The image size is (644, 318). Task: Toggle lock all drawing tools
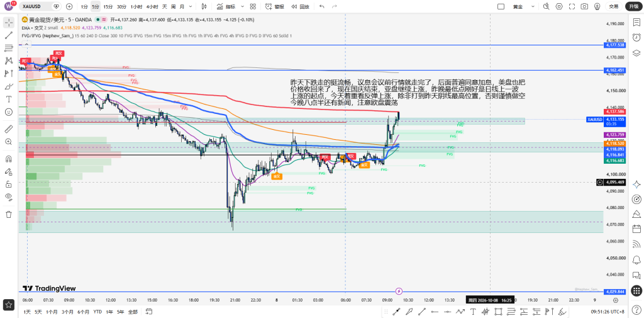point(8,185)
